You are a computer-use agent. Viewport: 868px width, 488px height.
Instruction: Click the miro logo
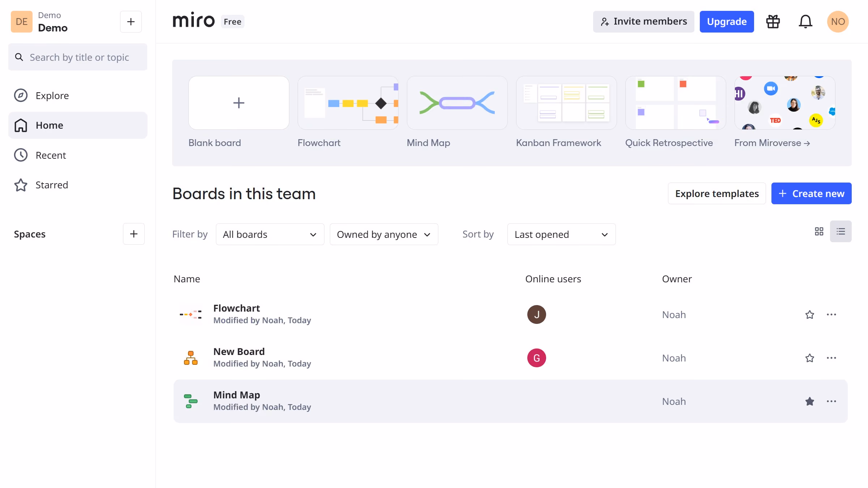[x=194, y=20]
